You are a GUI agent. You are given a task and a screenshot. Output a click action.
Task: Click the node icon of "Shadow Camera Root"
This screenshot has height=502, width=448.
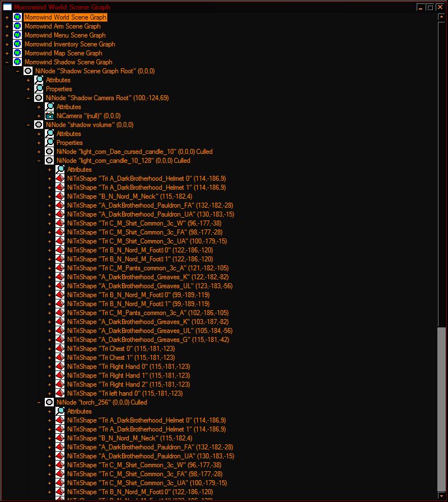(39, 97)
